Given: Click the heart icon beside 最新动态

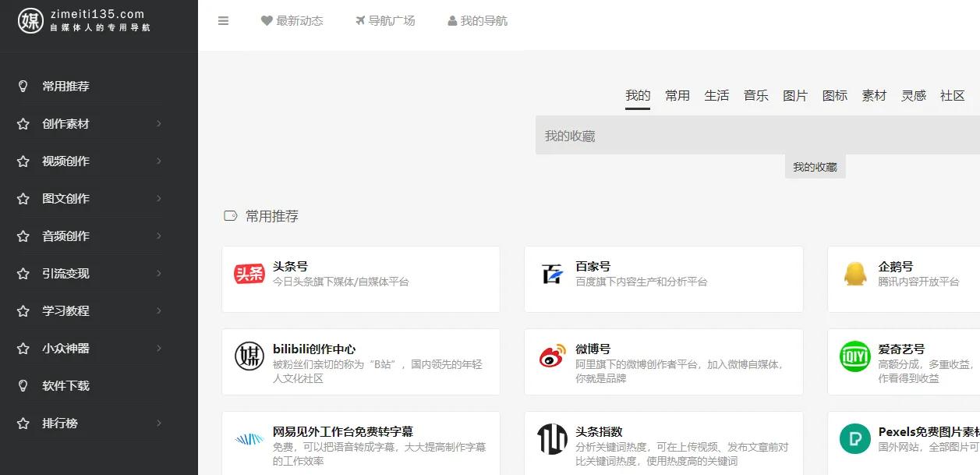Looking at the screenshot, I should pyautogui.click(x=267, y=21).
